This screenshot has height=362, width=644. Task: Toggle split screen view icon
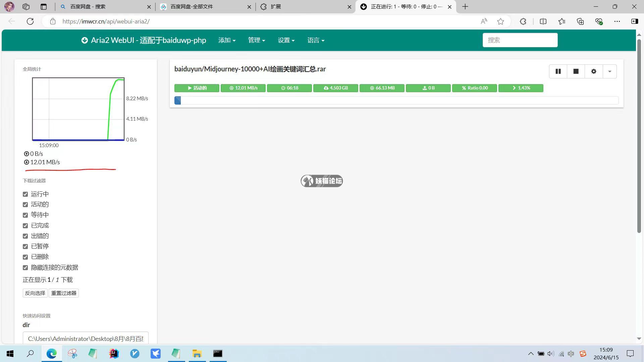coord(543,21)
